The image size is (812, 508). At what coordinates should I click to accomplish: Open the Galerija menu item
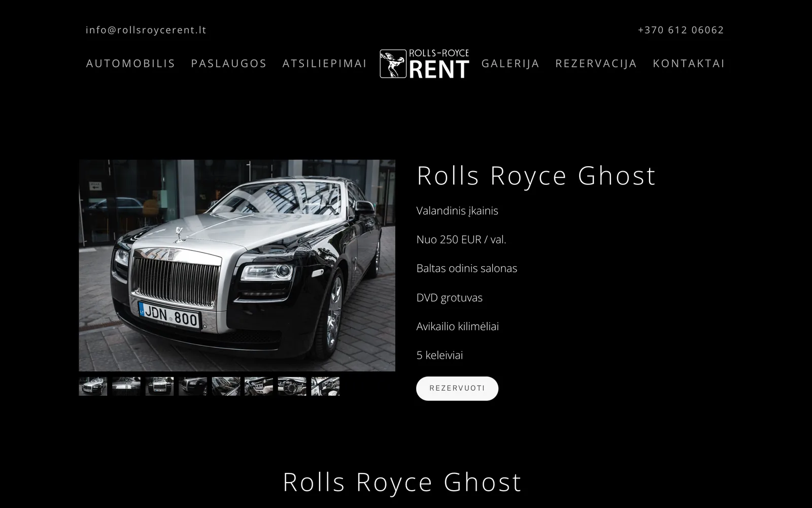click(511, 63)
